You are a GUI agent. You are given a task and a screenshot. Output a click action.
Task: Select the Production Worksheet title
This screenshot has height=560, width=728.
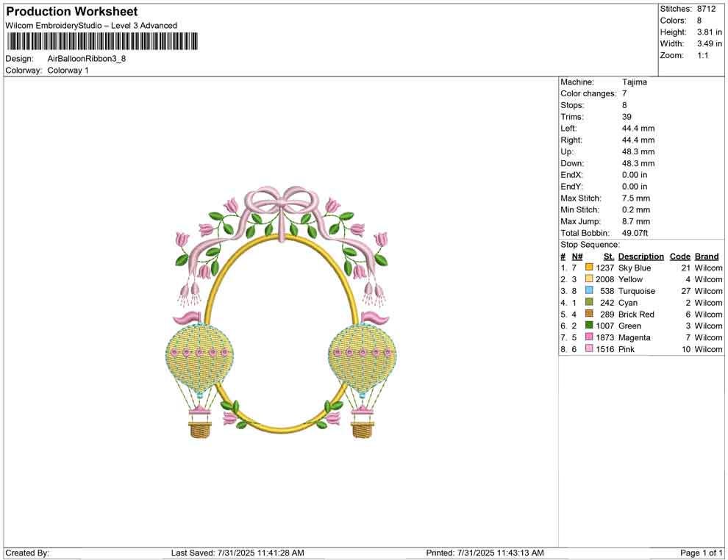pos(71,11)
